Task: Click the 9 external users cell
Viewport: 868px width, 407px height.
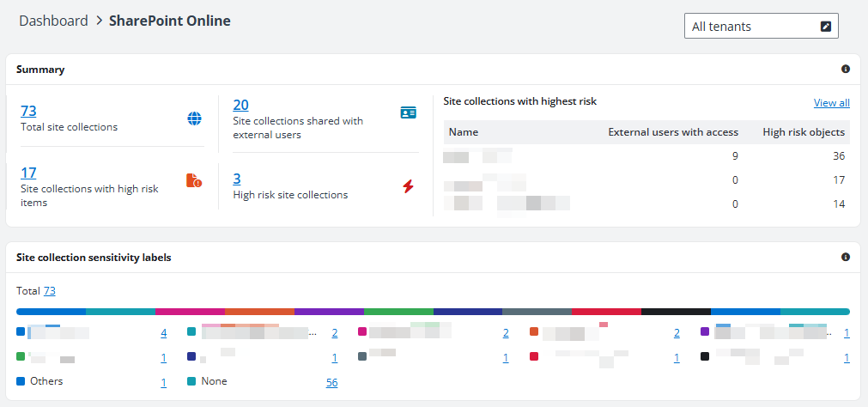Action: tap(735, 156)
